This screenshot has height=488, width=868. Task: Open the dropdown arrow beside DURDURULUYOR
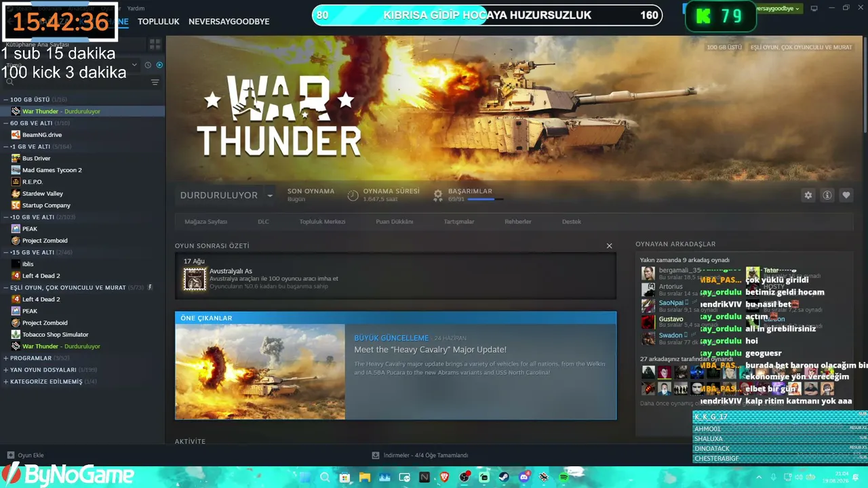tap(269, 195)
